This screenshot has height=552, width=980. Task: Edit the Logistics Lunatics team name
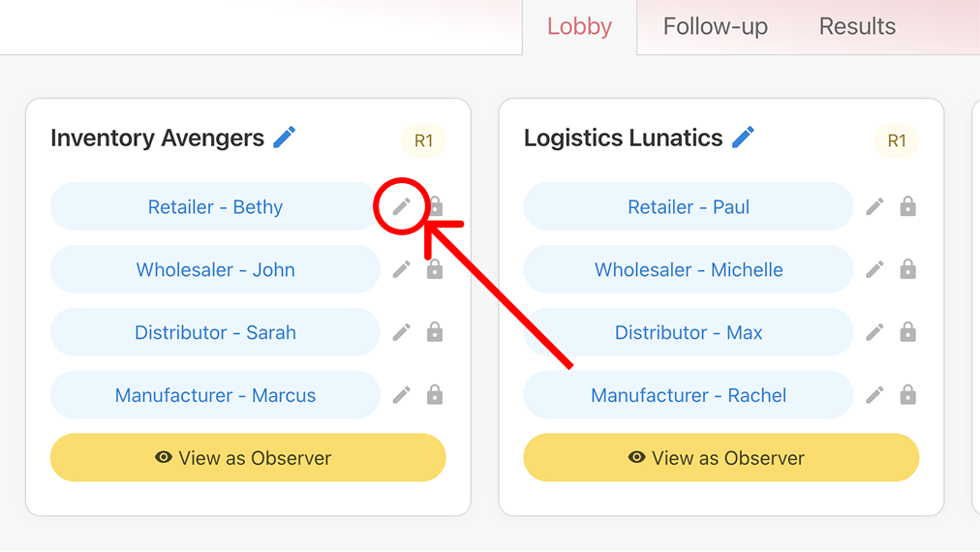(743, 138)
